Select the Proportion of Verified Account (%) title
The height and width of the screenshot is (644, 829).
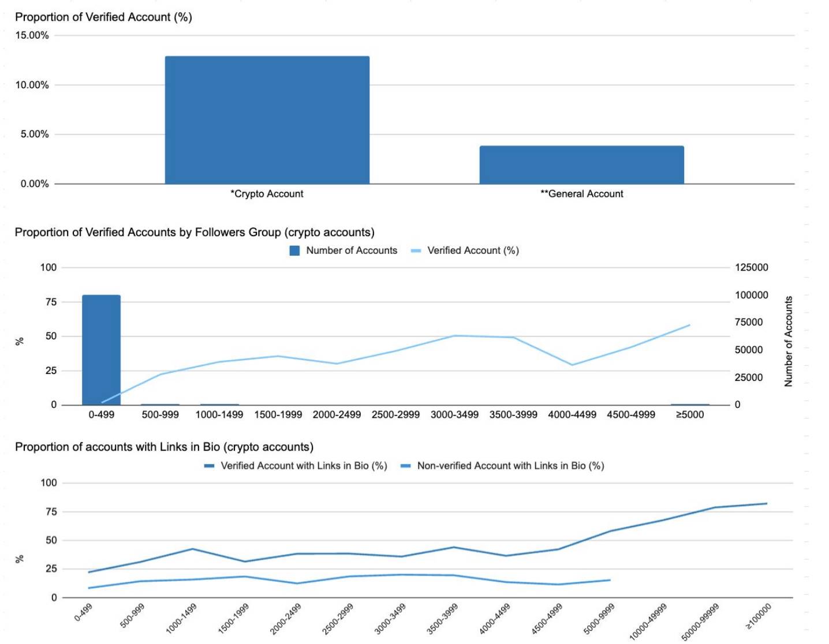point(103,17)
